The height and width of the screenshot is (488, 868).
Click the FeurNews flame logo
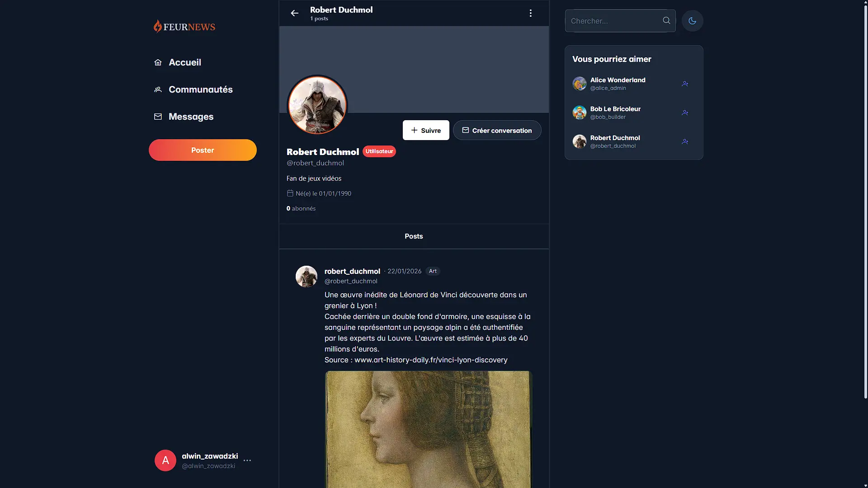pos(158,26)
